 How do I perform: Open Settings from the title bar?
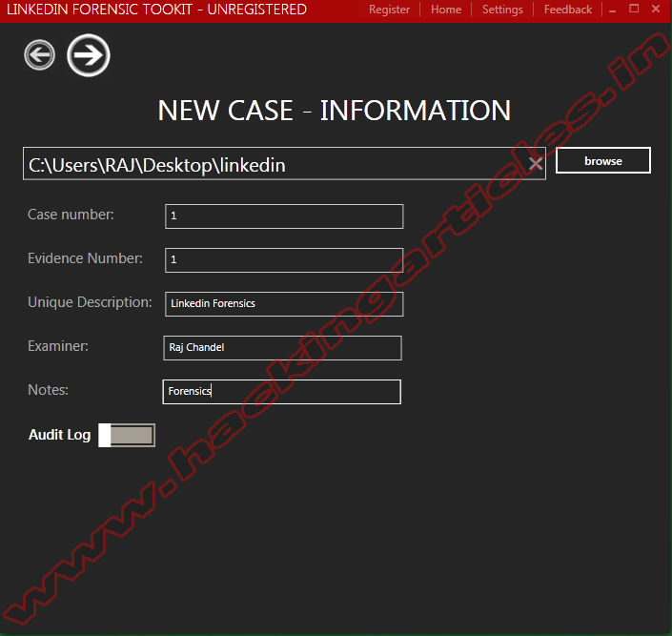[502, 10]
